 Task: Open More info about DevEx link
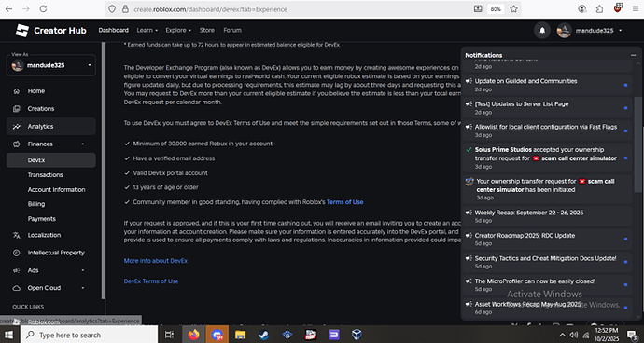pyautogui.click(x=156, y=261)
